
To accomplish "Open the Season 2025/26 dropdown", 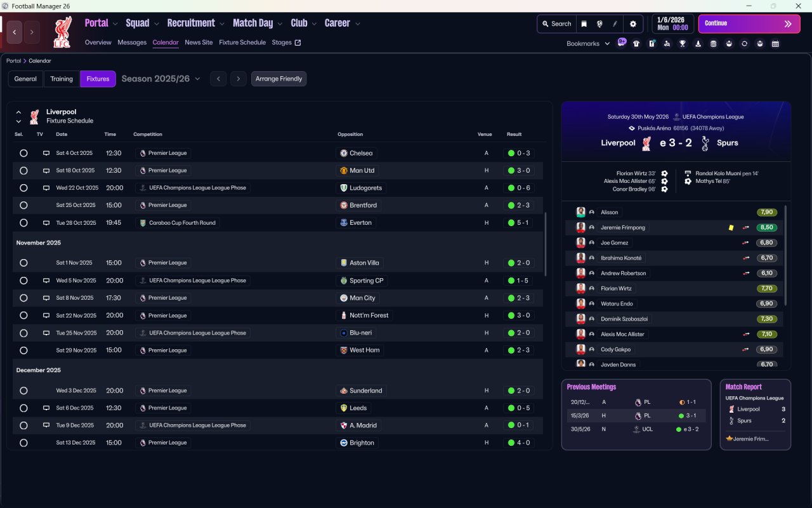I will coord(161,79).
